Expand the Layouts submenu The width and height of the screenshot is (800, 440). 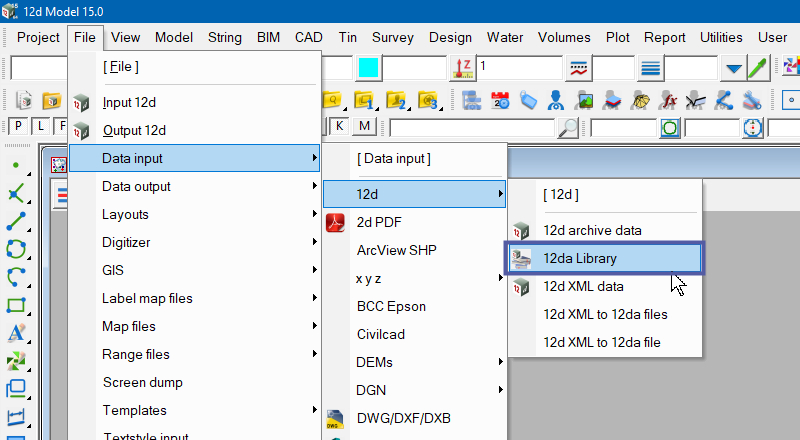[x=194, y=214]
